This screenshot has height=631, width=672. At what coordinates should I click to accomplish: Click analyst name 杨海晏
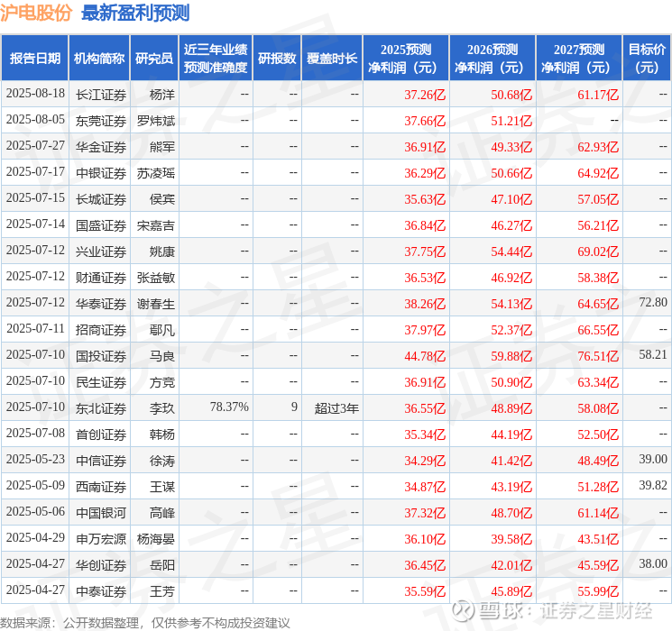tap(155, 539)
